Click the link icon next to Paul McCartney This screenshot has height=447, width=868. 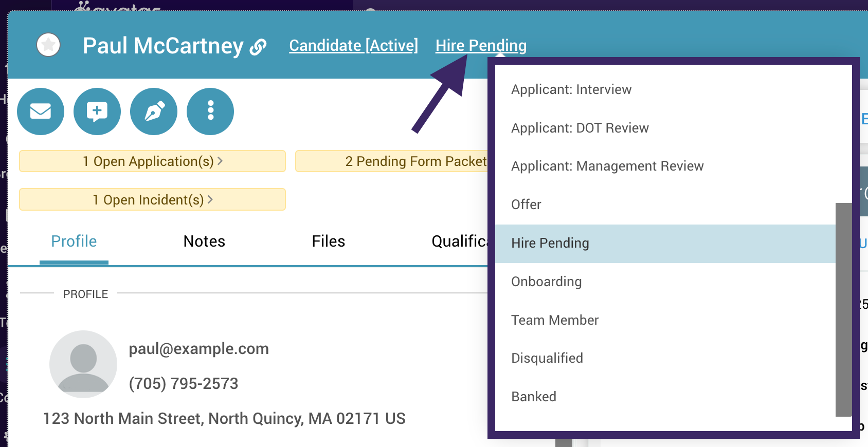coord(258,47)
